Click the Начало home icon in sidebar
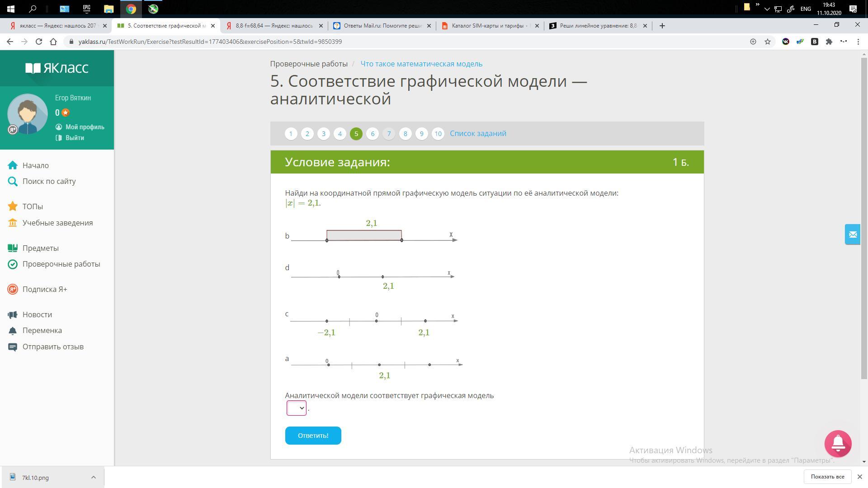The image size is (868, 488). point(13,165)
